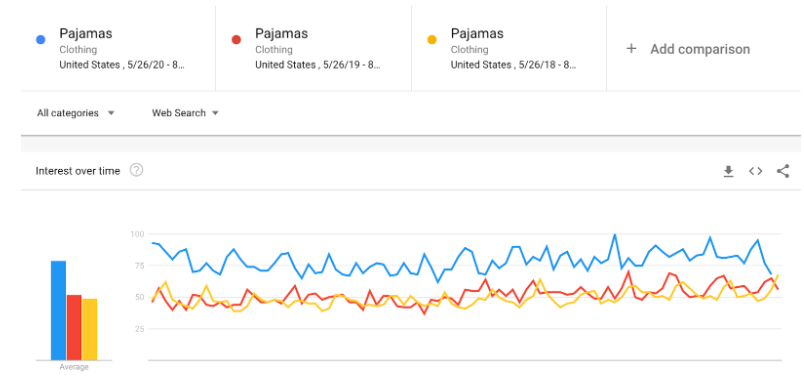Click the blue line peak at 100
Screen dimensions: 804x388
click(614, 235)
